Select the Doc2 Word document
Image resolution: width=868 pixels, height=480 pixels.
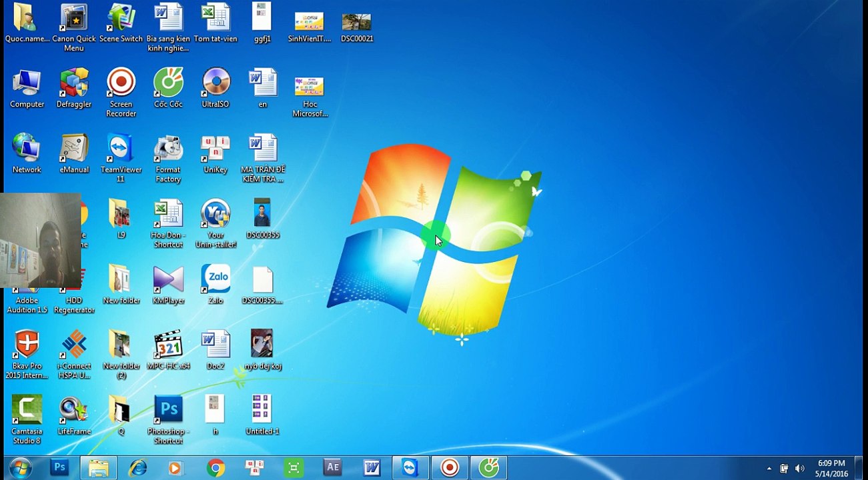(215, 349)
